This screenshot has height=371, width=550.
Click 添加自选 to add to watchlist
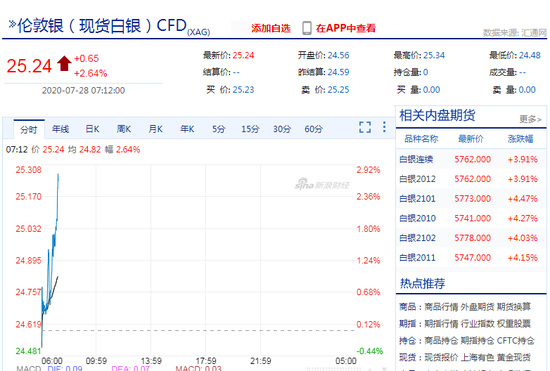[271, 28]
